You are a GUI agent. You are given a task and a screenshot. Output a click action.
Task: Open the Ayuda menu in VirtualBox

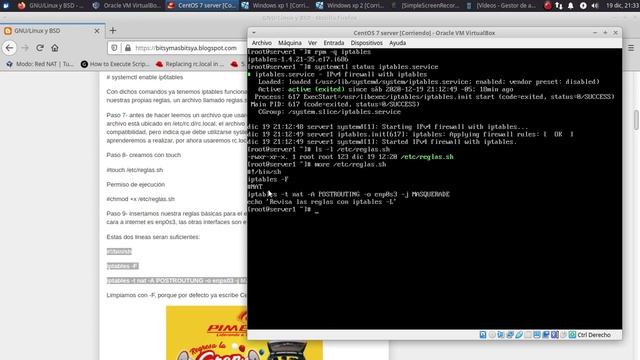coord(397,43)
